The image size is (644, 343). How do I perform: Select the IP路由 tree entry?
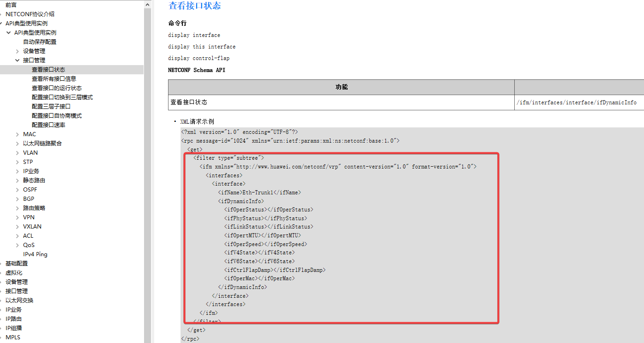click(13, 319)
